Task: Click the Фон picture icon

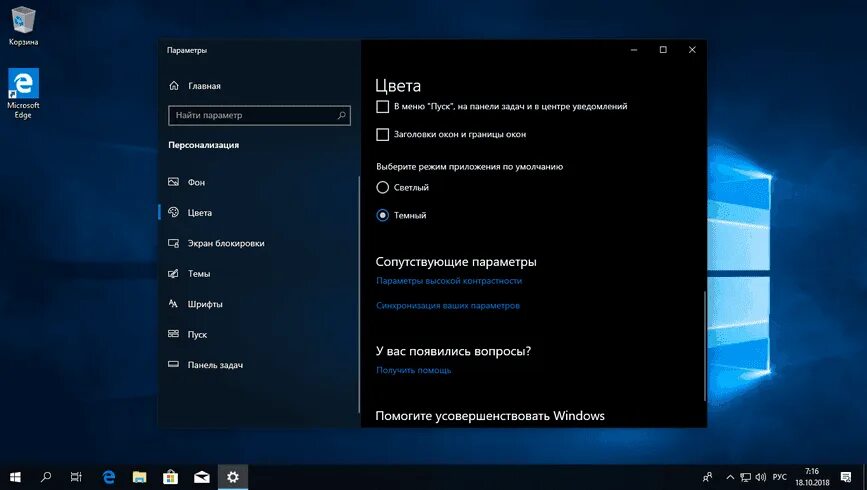Action: [174, 182]
